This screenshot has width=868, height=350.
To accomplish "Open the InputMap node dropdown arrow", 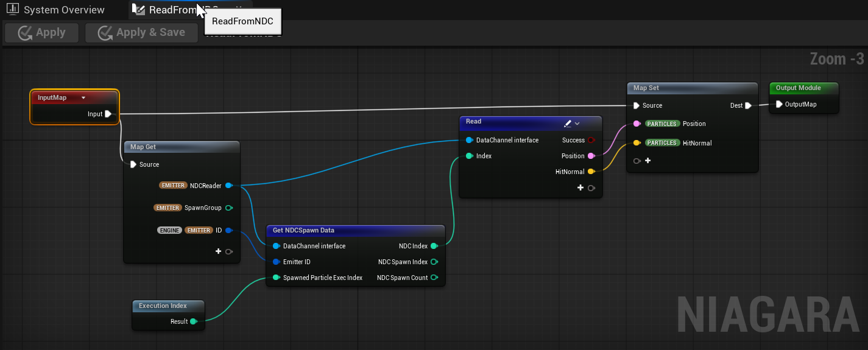I will [x=83, y=97].
